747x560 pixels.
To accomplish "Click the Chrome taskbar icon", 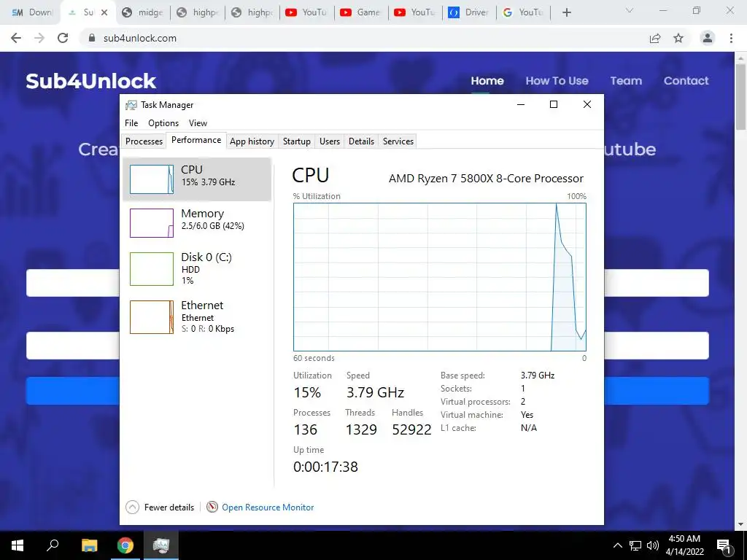I will coord(125,545).
